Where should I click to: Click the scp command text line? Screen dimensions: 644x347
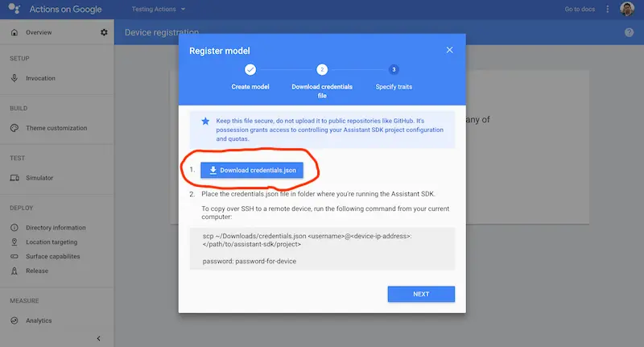[307, 240]
